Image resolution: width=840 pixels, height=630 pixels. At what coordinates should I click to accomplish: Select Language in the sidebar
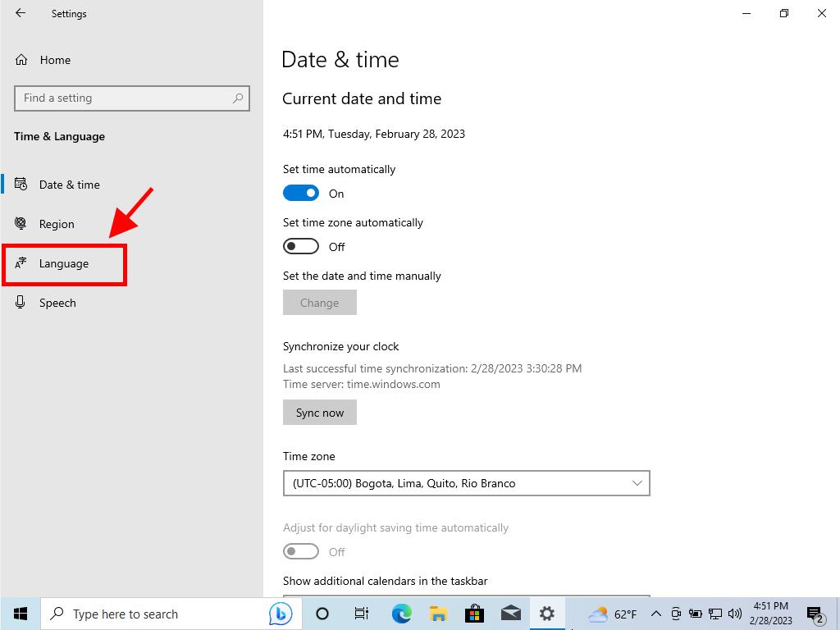[x=64, y=263]
